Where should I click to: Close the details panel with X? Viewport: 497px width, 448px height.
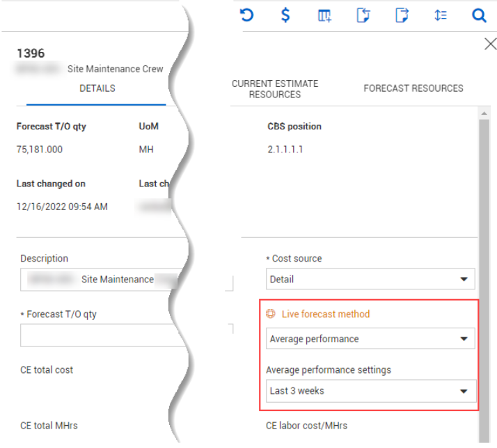490,45
